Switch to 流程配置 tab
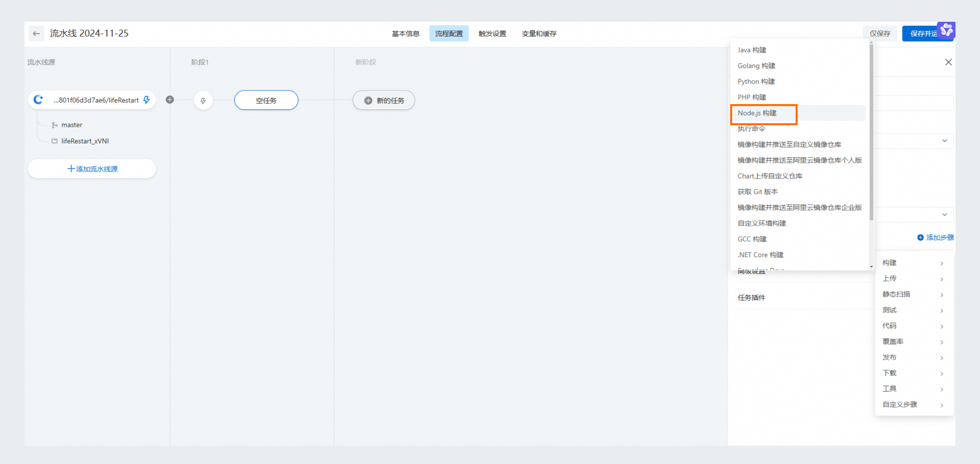The height and width of the screenshot is (464, 980). point(449,33)
